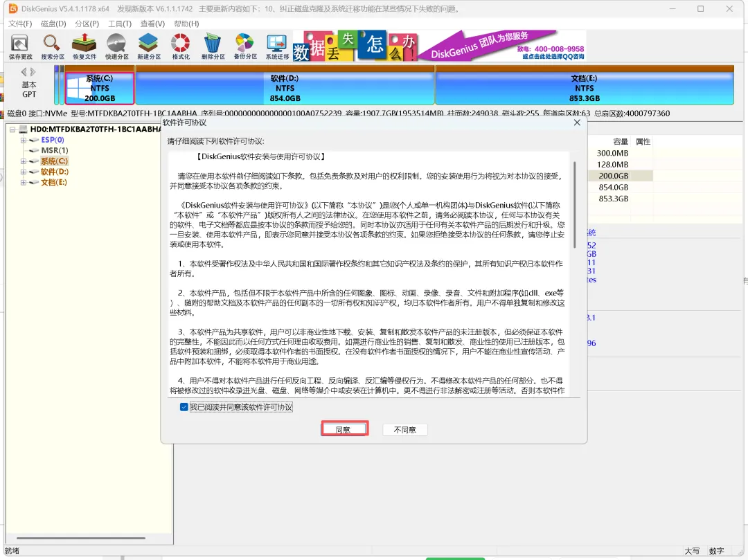Click the license text vertical scrollbar
Viewport: 748px width, 560px height.
coord(574,205)
